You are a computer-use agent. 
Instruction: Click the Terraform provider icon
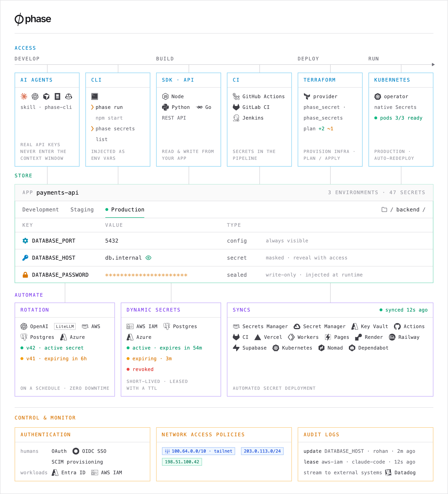pos(307,96)
